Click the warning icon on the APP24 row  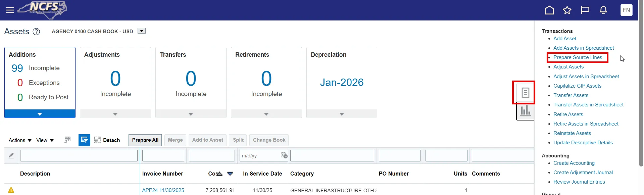point(11,190)
